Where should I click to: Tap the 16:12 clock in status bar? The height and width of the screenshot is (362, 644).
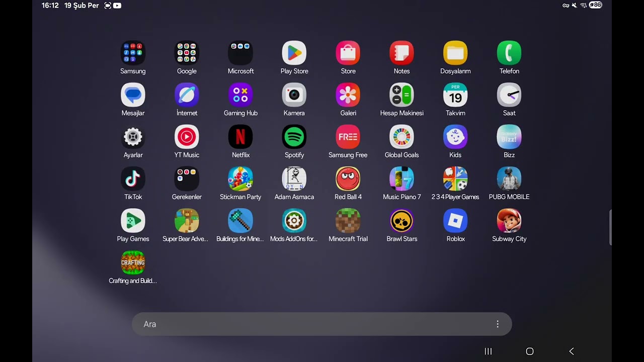point(50,6)
